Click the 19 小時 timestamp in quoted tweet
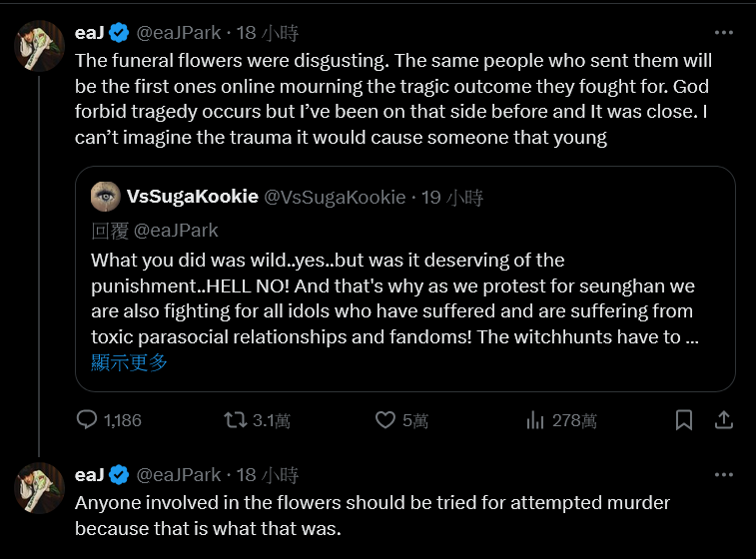This screenshot has width=756, height=559. tap(454, 197)
